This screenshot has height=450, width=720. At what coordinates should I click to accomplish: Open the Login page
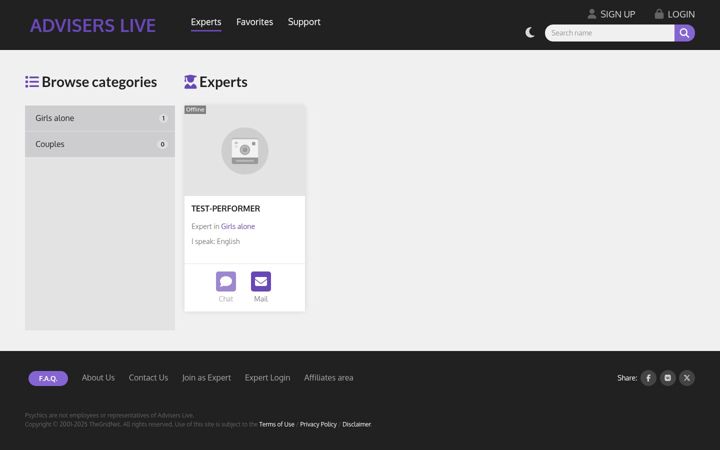click(681, 14)
